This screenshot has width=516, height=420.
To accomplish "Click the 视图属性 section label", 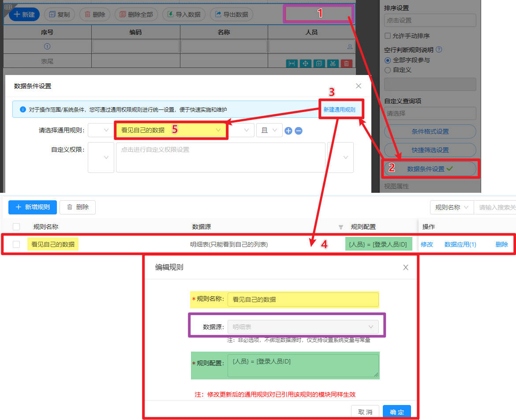I will [396, 186].
